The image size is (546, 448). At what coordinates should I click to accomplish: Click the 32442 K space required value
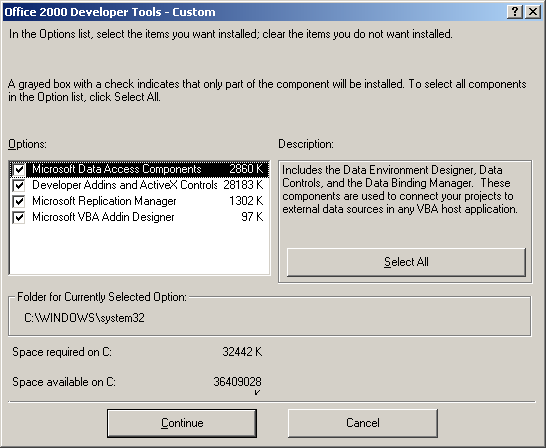pos(242,352)
